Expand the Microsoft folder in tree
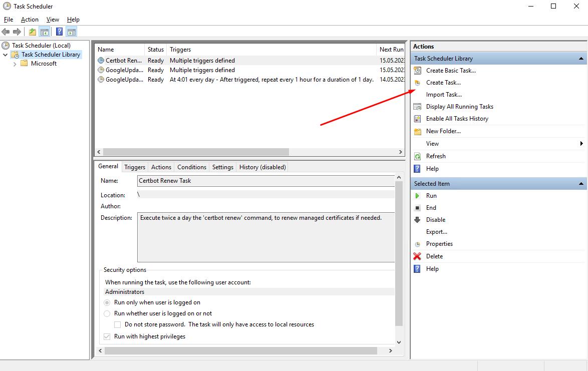This screenshot has width=588, height=371. [15, 64]
